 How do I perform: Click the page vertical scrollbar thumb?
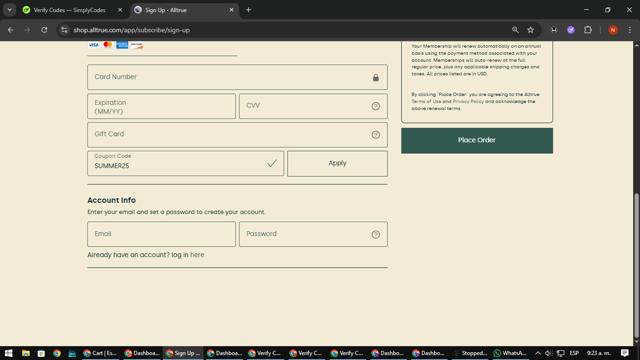click(636, 265)
